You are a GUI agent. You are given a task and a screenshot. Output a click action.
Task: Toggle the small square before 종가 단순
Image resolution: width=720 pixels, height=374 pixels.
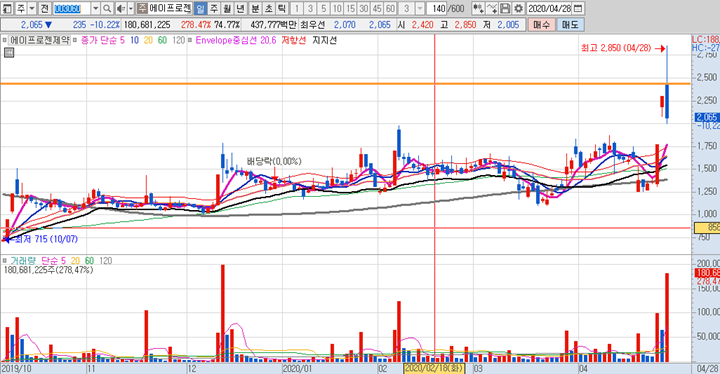click(x=74, y=40)
